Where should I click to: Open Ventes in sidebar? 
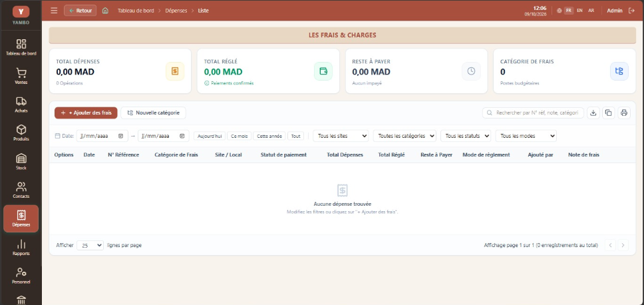[x=21, y=77]
